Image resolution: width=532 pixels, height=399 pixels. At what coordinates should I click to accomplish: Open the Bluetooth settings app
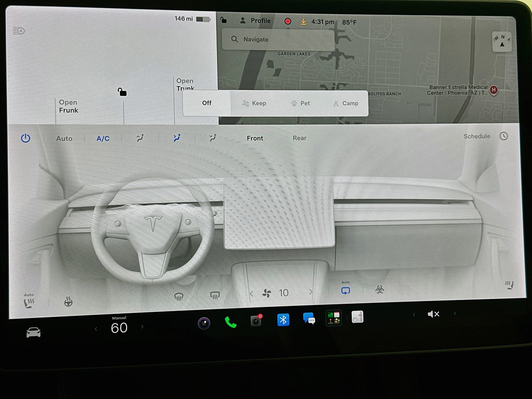tap(283, 320)
